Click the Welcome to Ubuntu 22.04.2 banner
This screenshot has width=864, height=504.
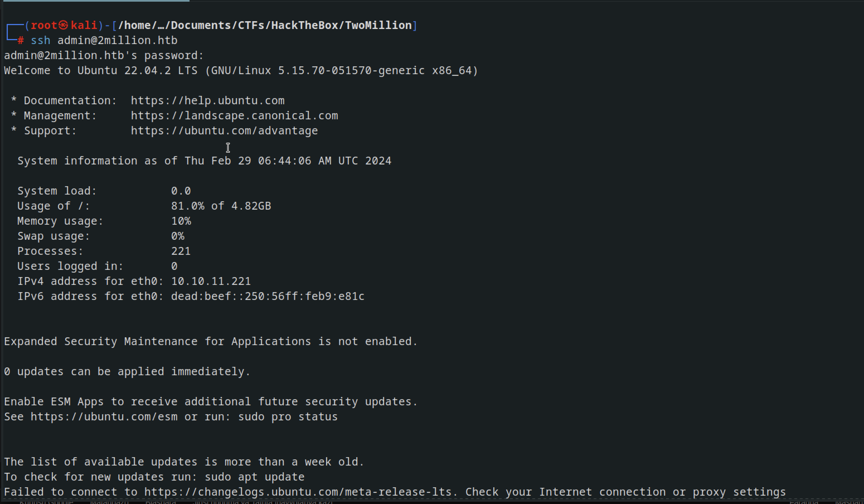point(241,70)
